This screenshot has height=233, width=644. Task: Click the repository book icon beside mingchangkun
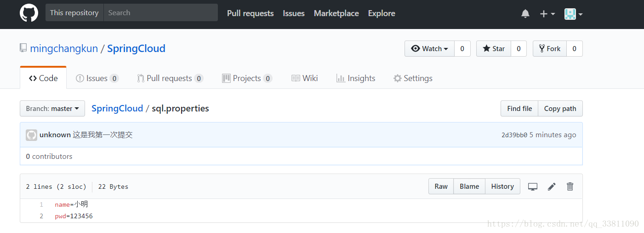tap(23, 48)
